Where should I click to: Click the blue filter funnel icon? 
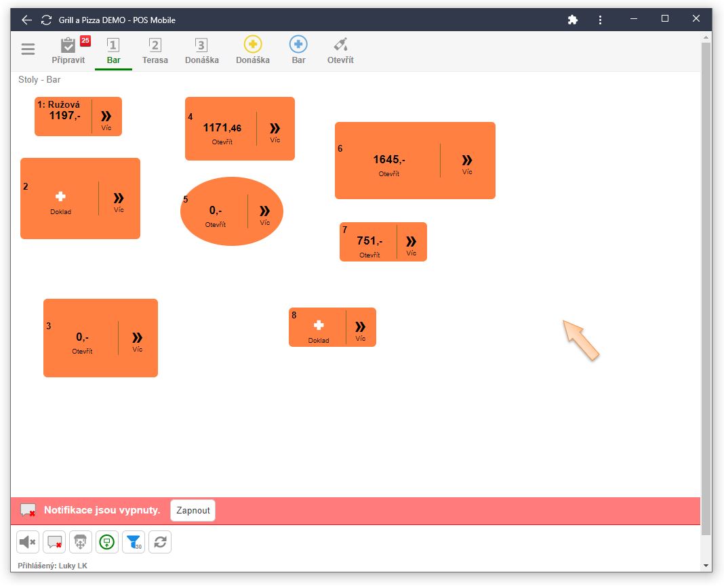pos(134,542)
